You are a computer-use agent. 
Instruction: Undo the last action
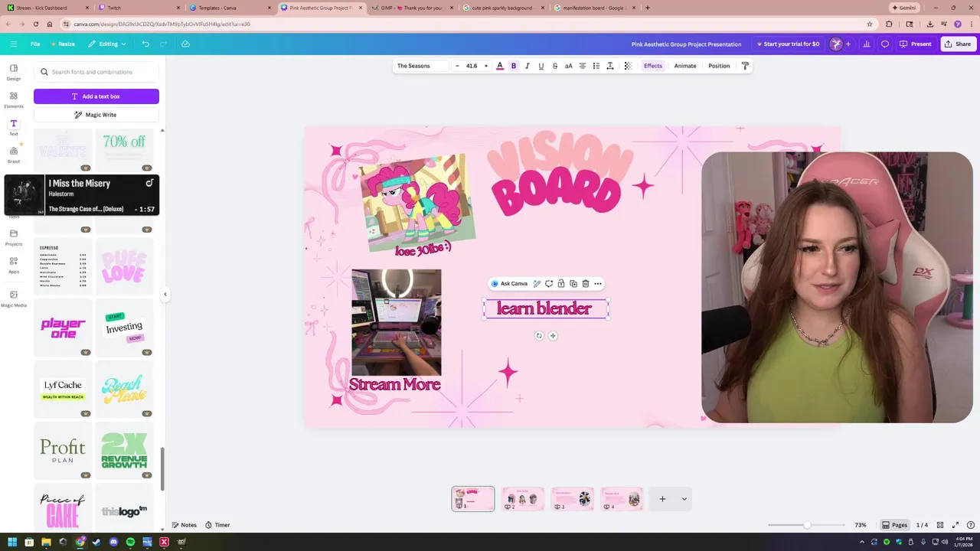coord(145,44)
